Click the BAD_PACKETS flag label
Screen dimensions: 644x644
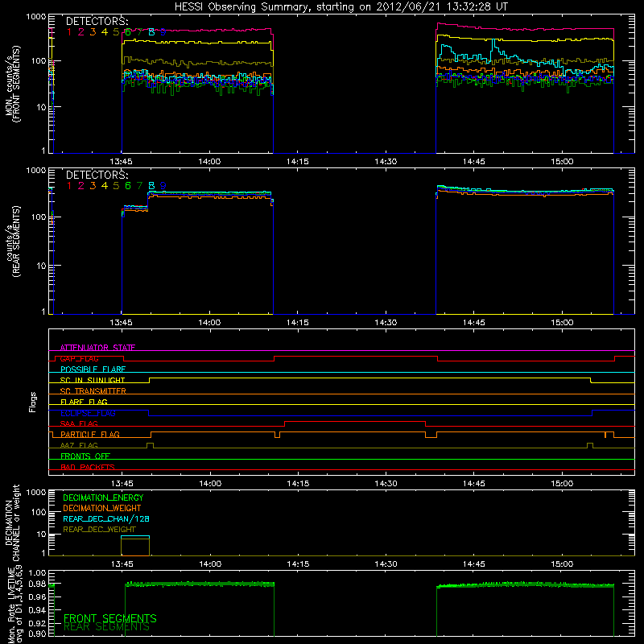tap(88, 467)
